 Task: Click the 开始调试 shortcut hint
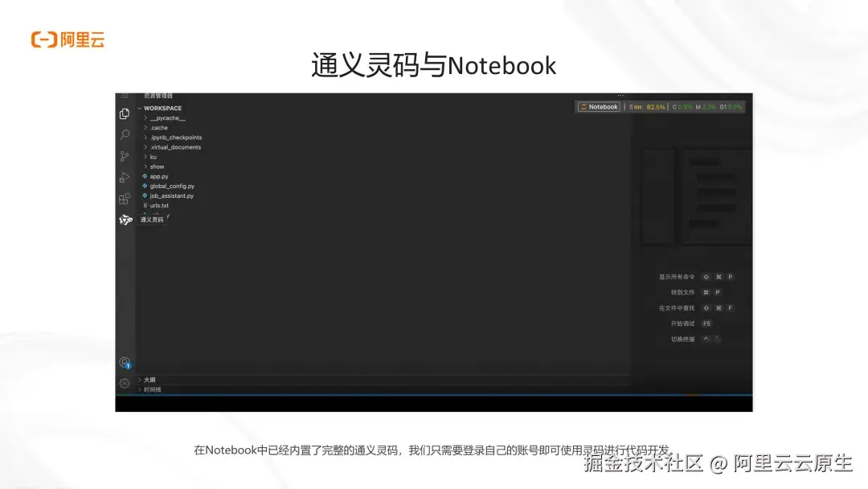[682, 323]
